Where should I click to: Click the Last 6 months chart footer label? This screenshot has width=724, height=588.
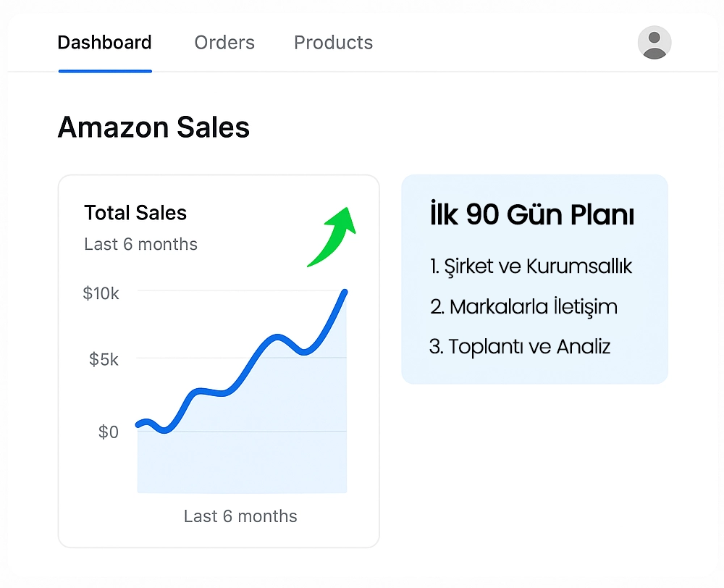click(x=240, y=516)
